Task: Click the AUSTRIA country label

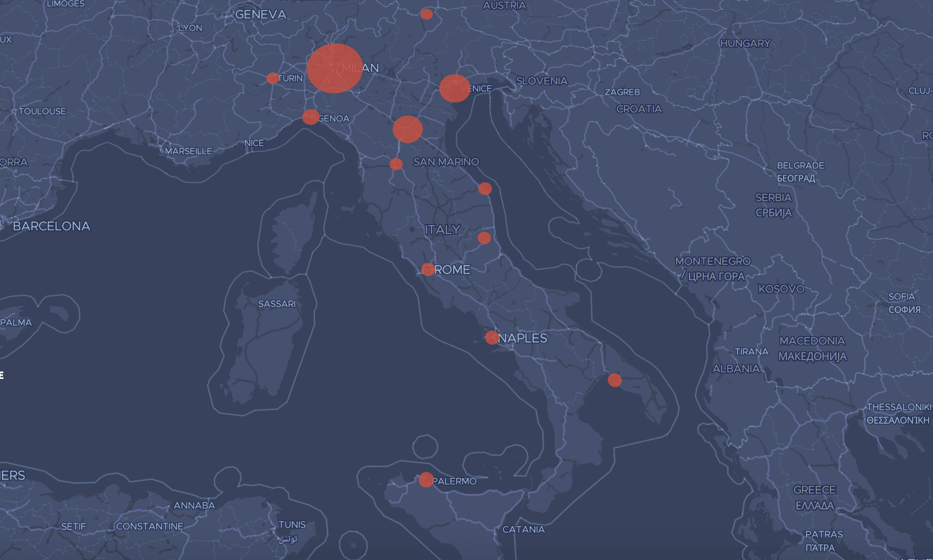Action: click(x=504, y=6)
